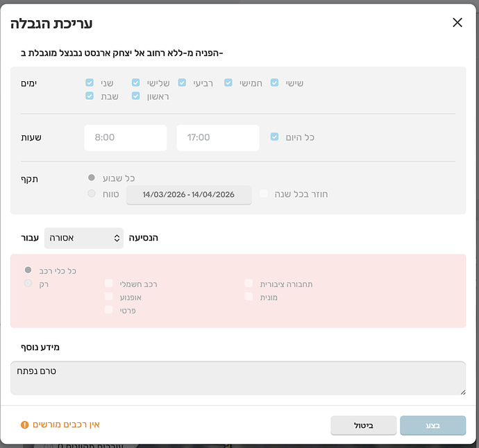The image size is (479, 448).
Task: Click the בצע submit button
Action: [432, 425]
